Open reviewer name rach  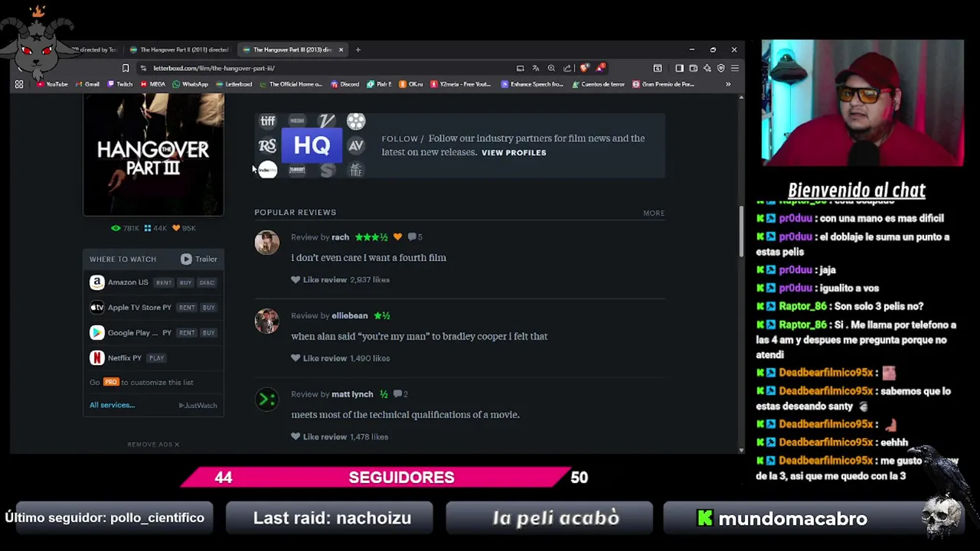click(340, 237)
